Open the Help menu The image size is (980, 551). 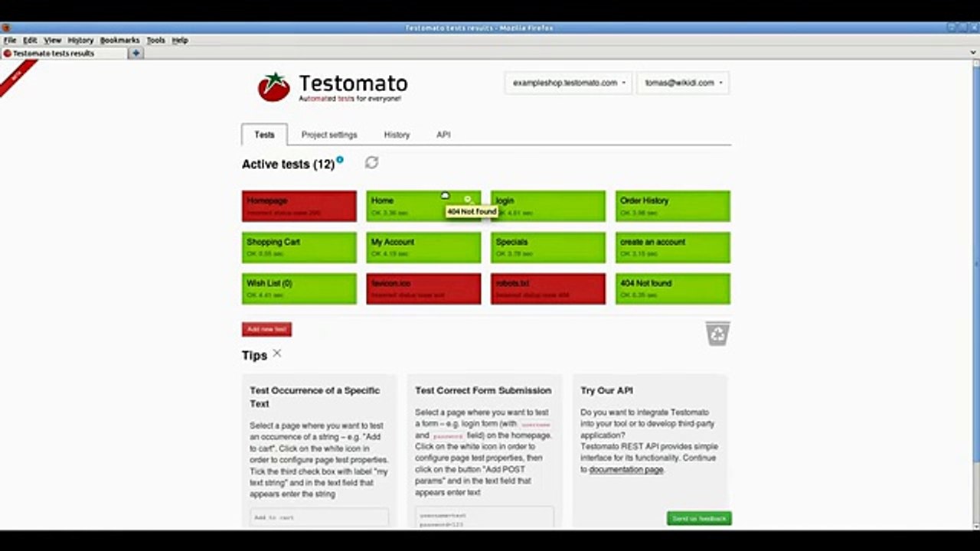(x=180, y=41)
